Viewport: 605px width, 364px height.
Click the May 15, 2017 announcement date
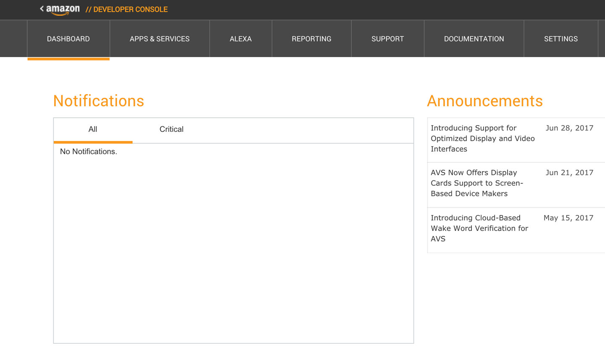click(568, 218)
